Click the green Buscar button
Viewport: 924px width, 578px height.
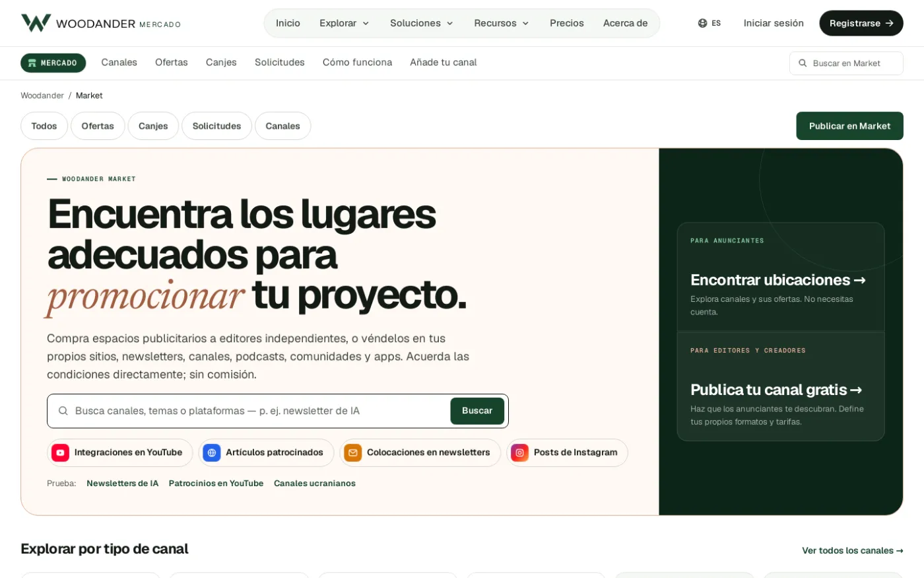tap(477, 411)
